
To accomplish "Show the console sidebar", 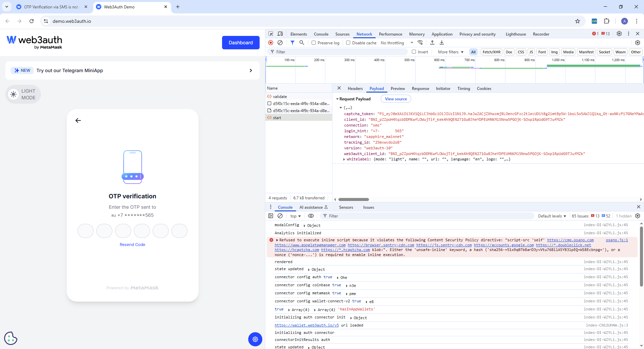I will point(271,216).
